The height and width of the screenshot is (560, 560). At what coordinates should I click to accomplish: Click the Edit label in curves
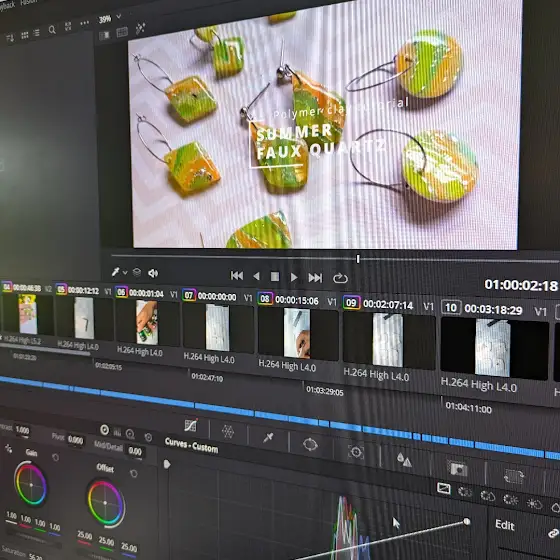tap(504, 525)
